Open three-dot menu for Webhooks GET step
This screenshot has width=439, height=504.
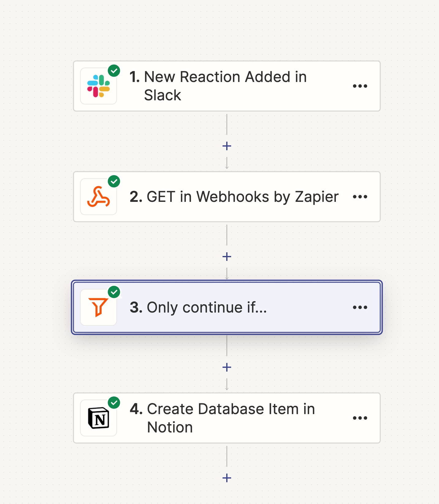(360, 197)
